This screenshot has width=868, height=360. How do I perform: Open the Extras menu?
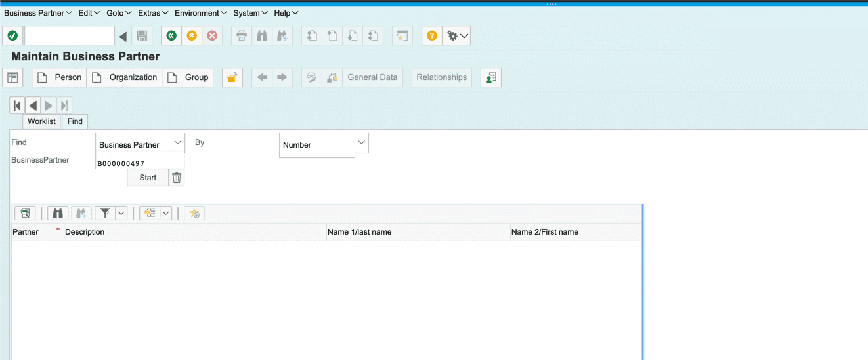[x=153, y=13]
